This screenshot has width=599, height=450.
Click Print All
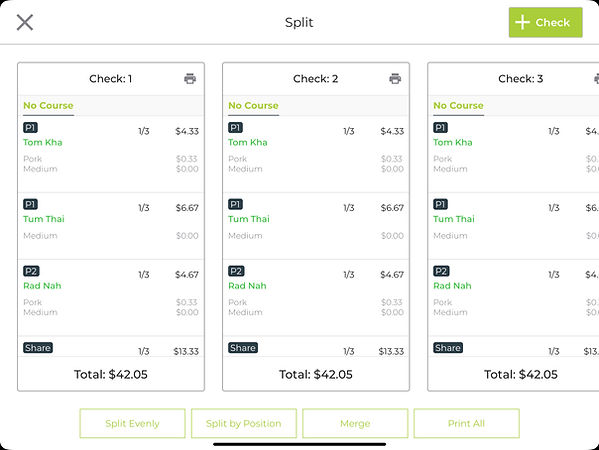[466, 423]
